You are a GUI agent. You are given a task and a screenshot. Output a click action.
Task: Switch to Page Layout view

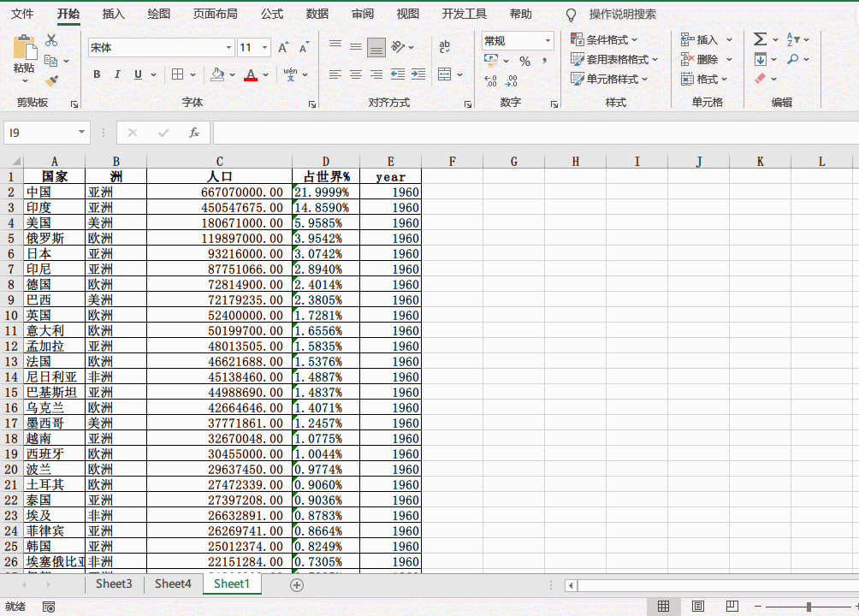(x=697, y=606)
